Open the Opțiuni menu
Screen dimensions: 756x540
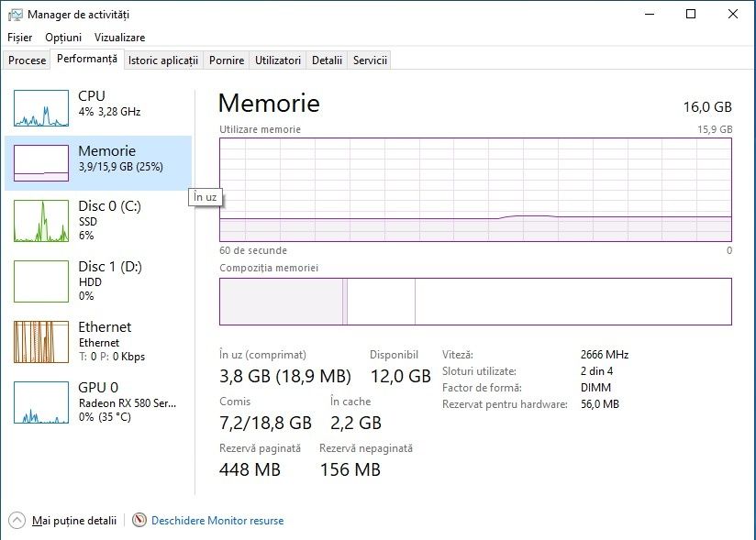[x=63, y=38]
